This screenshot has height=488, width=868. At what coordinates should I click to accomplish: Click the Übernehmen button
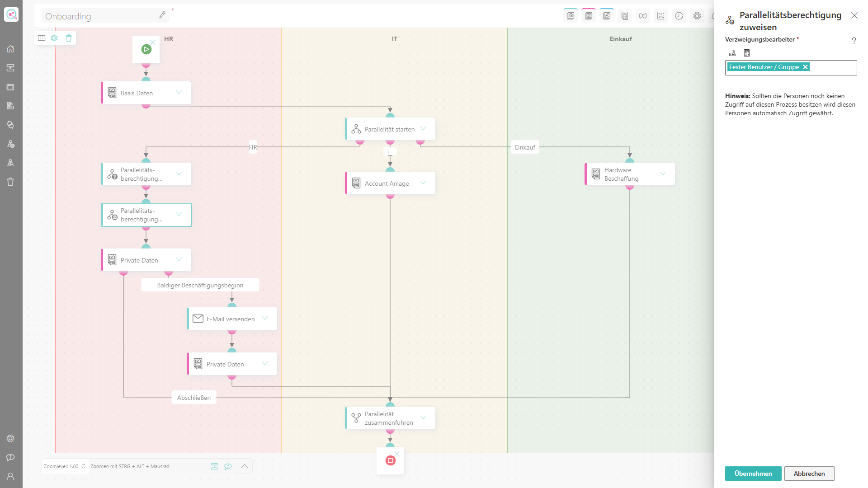753,474
